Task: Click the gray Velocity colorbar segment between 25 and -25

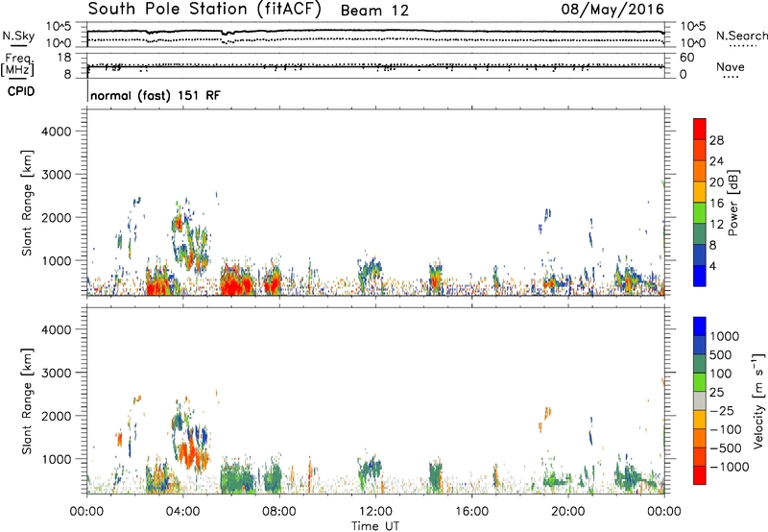Action: pyautogui.click(x=700, y=400)
